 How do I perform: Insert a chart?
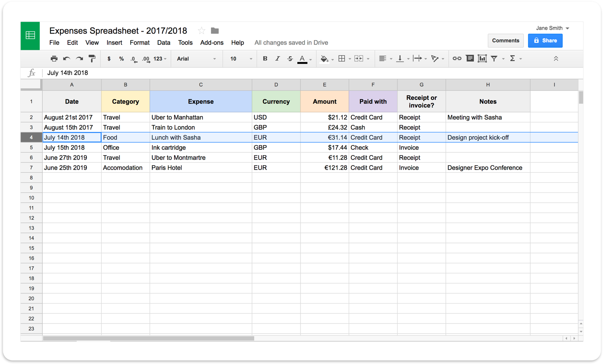click(482, 59)
